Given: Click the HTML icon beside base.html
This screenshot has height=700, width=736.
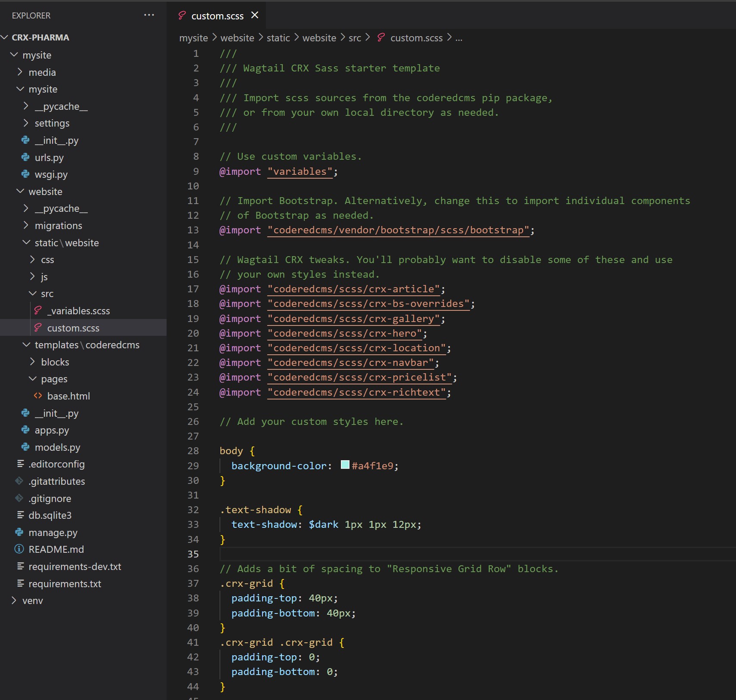Looking at the screenshot, I should point(38,396).
